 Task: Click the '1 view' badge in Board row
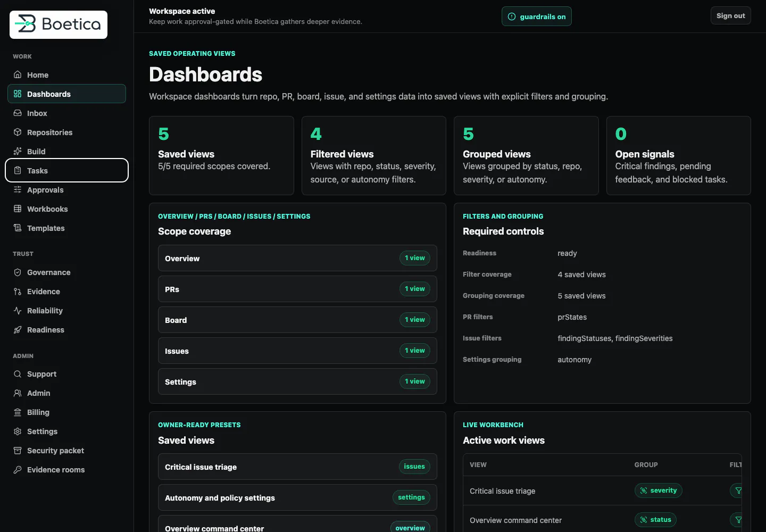415,320
